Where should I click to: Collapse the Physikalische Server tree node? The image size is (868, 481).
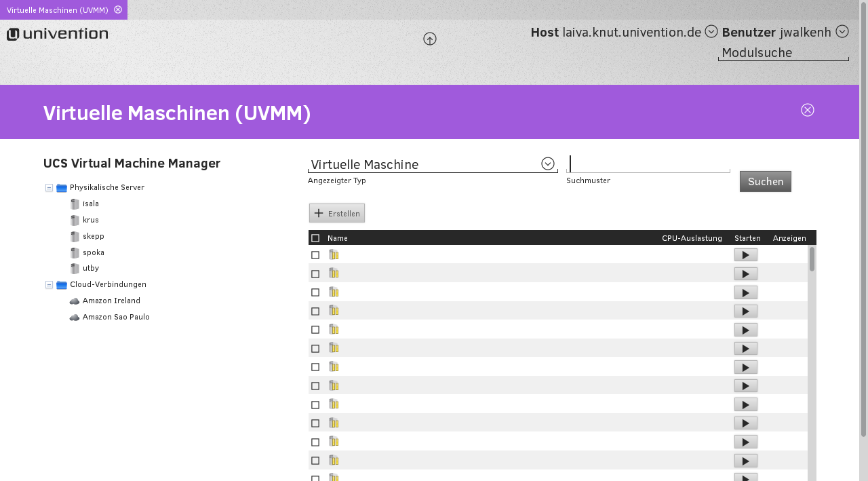click(49, 188)
